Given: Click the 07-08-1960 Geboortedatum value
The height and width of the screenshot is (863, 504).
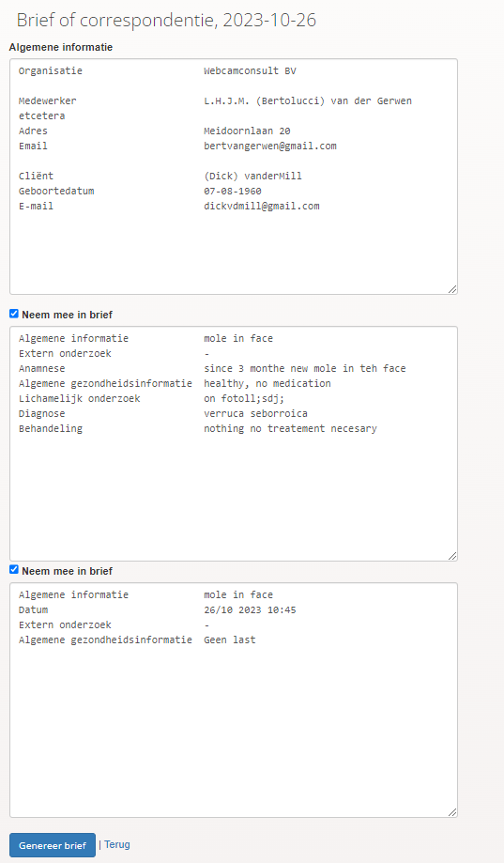Looking at the screenshot, I should (233, 191).
